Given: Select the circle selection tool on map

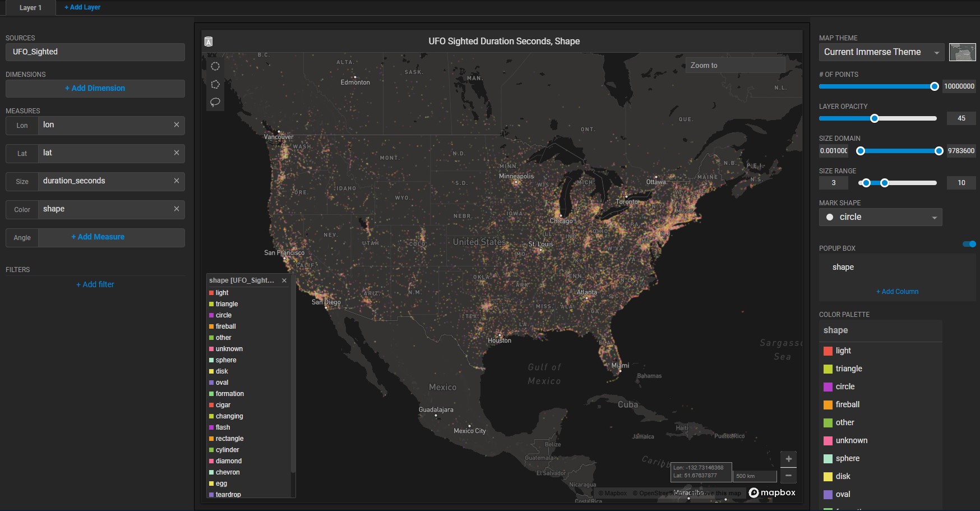Looking at the screenshot, I should (215, 66).
